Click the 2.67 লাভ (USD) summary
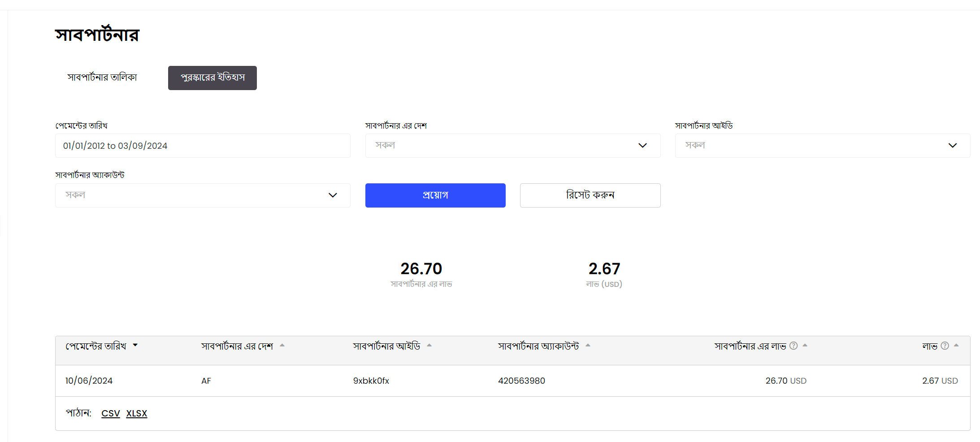 click(x=604, y=274)
